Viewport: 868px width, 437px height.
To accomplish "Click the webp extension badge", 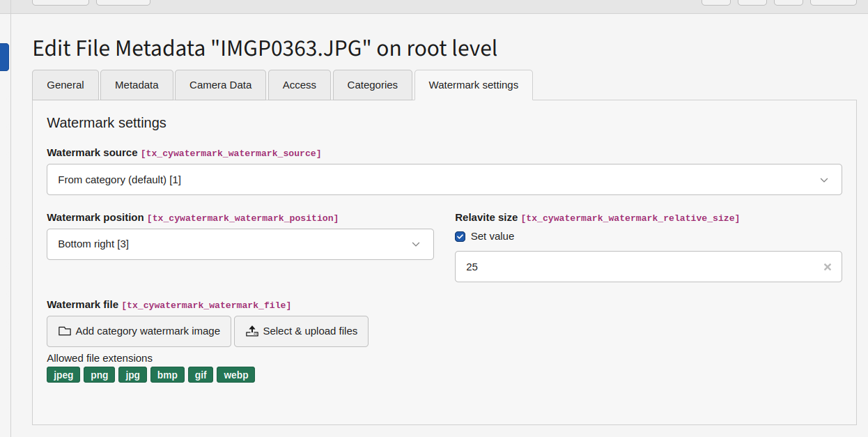I will click(x=235, y=375).
